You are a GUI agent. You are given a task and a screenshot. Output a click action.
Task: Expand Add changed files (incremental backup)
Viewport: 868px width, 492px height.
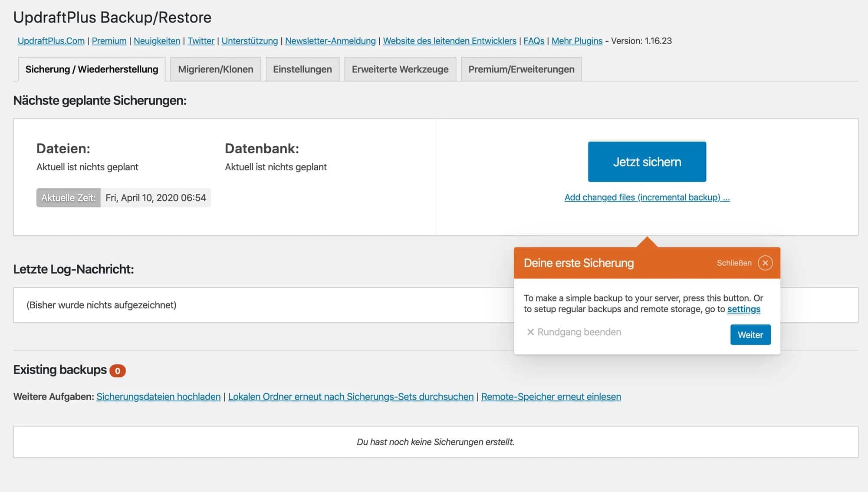point(647,197)
